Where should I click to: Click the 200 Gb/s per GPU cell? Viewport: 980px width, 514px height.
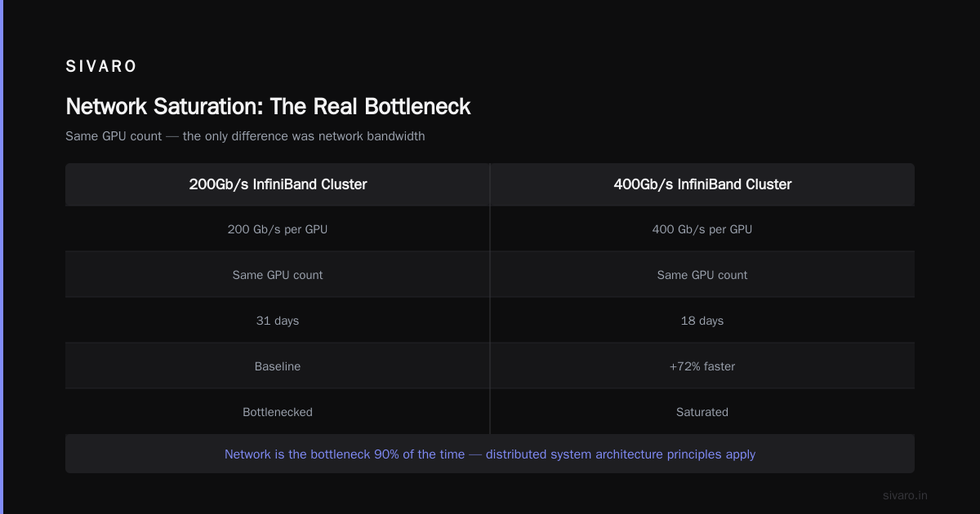tap(278, 229)
